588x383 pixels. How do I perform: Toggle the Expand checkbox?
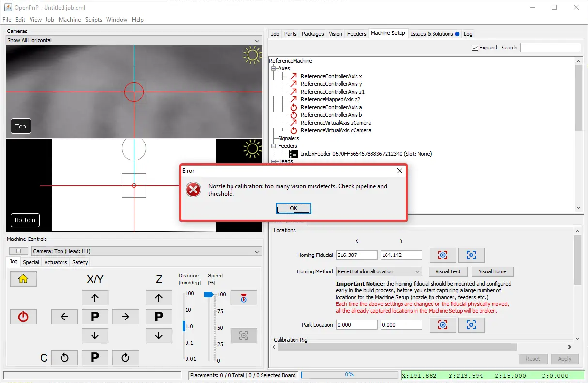(x=475, y=48)
